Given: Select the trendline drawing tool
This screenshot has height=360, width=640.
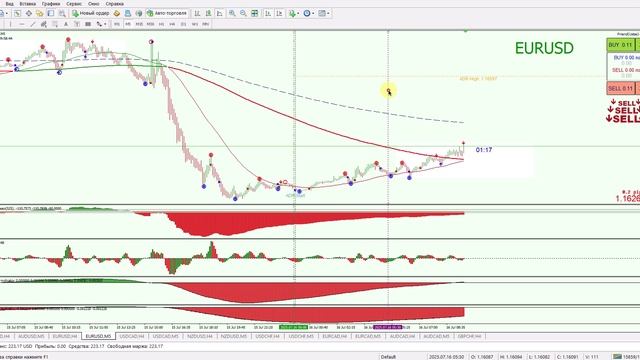Looking at the screenshot, I should coord(33,24).
